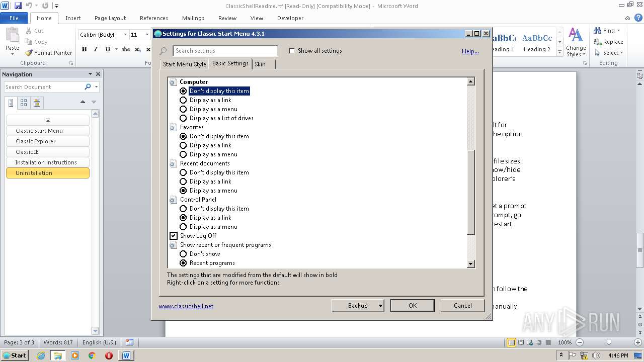This screenshot has width=644, height=362.
Task: Switch to Outline view in status bar
Action: tap(539, 342)
